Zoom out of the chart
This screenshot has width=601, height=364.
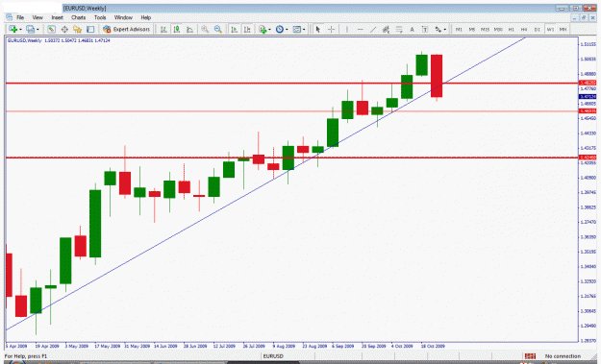pyautogui.click(x=218, y=29)
